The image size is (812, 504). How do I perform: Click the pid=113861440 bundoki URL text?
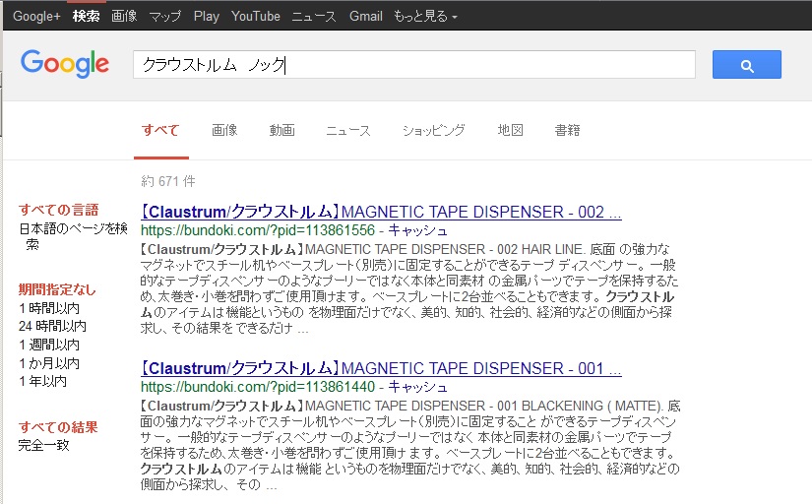click(x=257, y=387)
